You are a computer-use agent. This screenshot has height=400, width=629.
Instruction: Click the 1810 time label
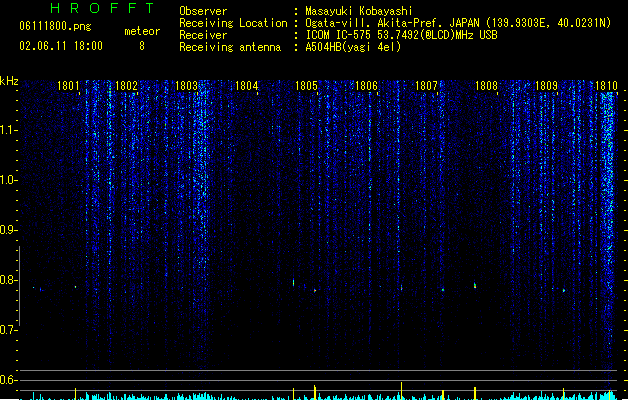606,86
